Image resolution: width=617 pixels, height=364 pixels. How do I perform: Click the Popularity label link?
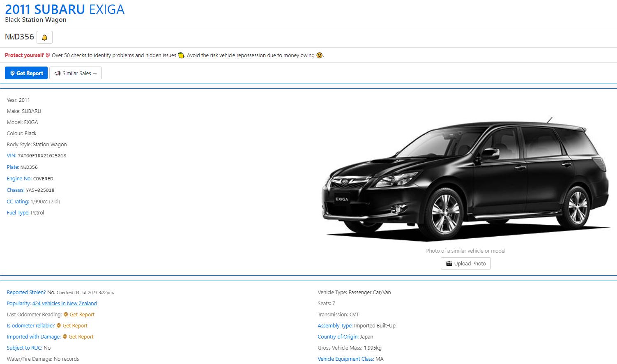pos(18,303)
